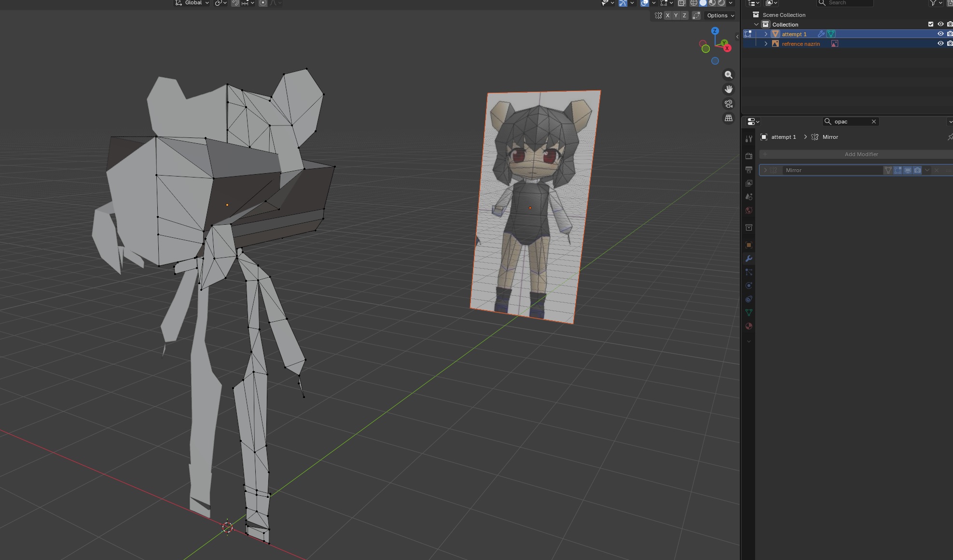The height and width of the screenshot is (560, 953).
Task: Open the Object Data properties tab
Action: (749, 313)
